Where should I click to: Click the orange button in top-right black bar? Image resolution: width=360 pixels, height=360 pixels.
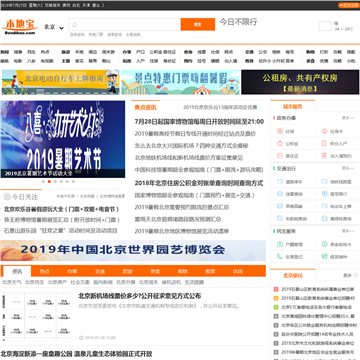coord(349,5)
